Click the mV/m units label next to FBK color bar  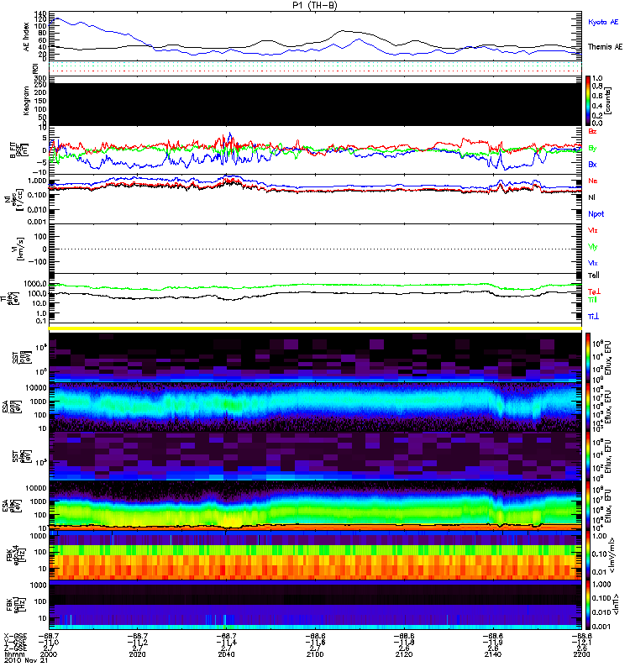[612, 555]
